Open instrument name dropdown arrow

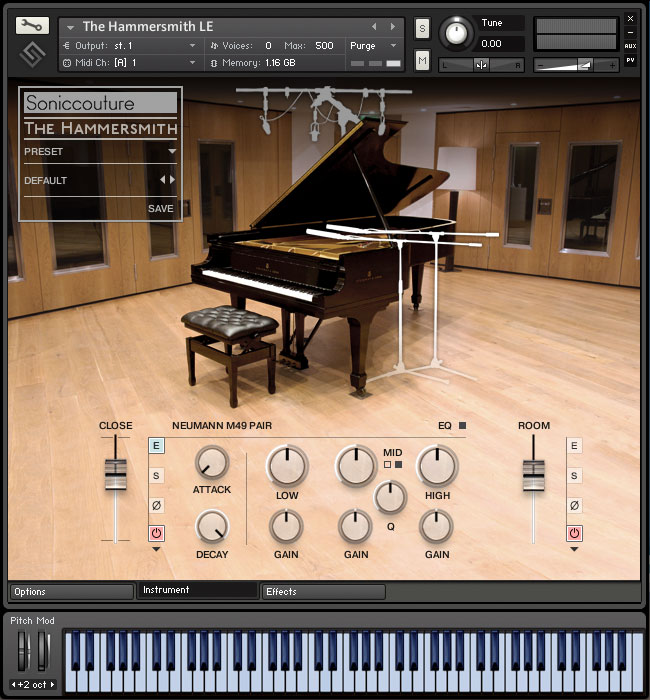[70, 27]
